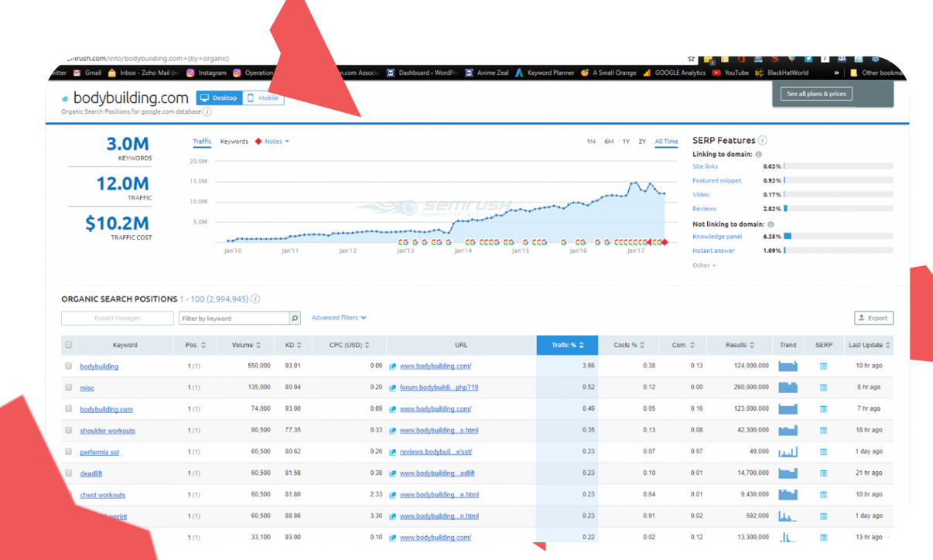Click info icon beside Linking to domain
Viewport: 933px width, 560px height.
[x=758, y=155]
